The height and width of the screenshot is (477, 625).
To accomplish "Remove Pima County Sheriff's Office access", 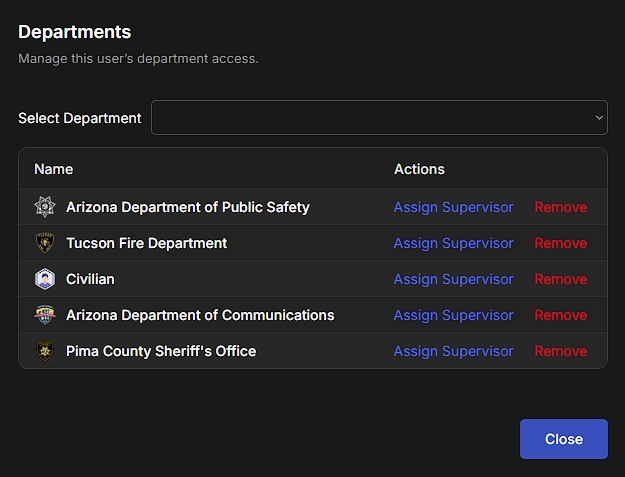I will (x=560, y=351).
